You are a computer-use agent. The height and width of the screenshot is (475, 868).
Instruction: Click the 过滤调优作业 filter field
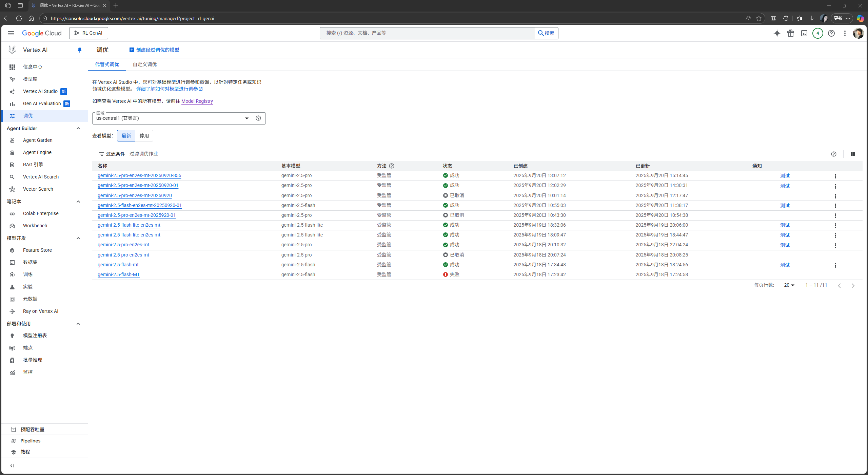point(143,154)
